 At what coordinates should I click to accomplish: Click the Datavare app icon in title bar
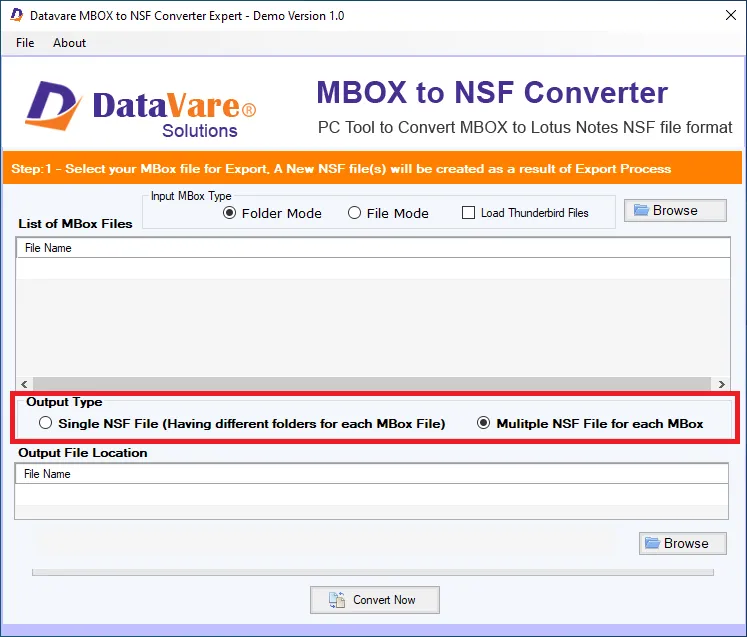click(17, 15)
